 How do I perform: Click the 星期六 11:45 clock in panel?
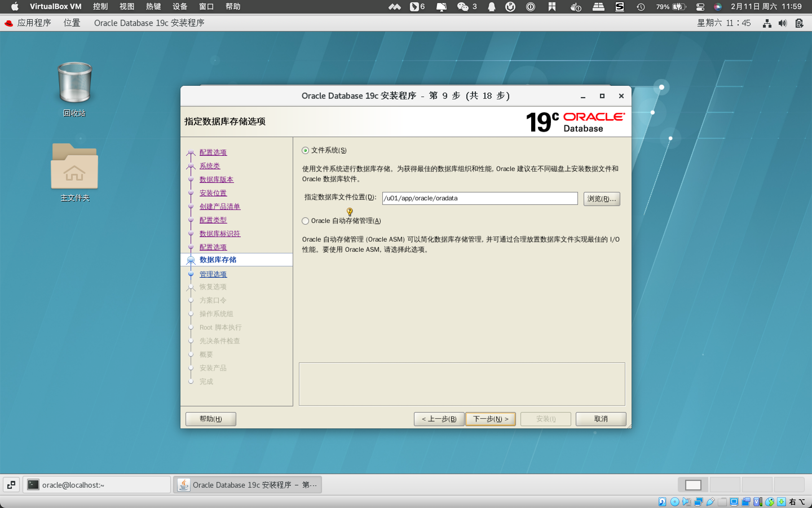click(724, 23)
